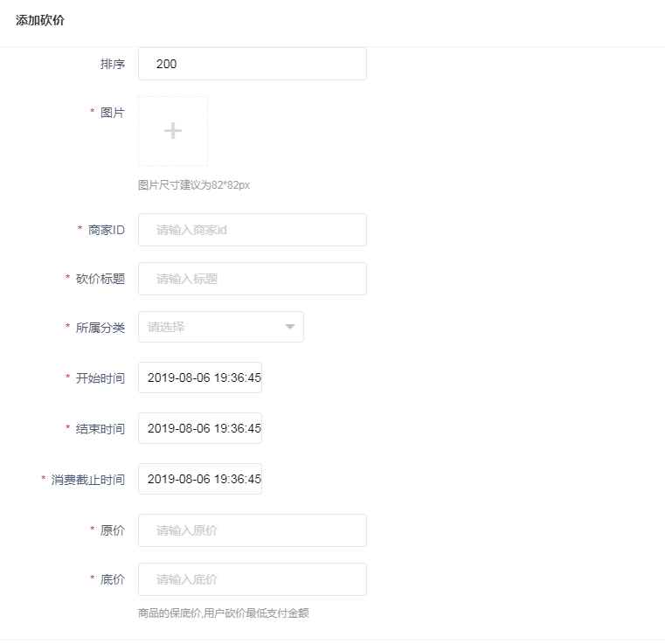
Task: Open the 消费截止时间 date picker field
Action: pos(200,480)
